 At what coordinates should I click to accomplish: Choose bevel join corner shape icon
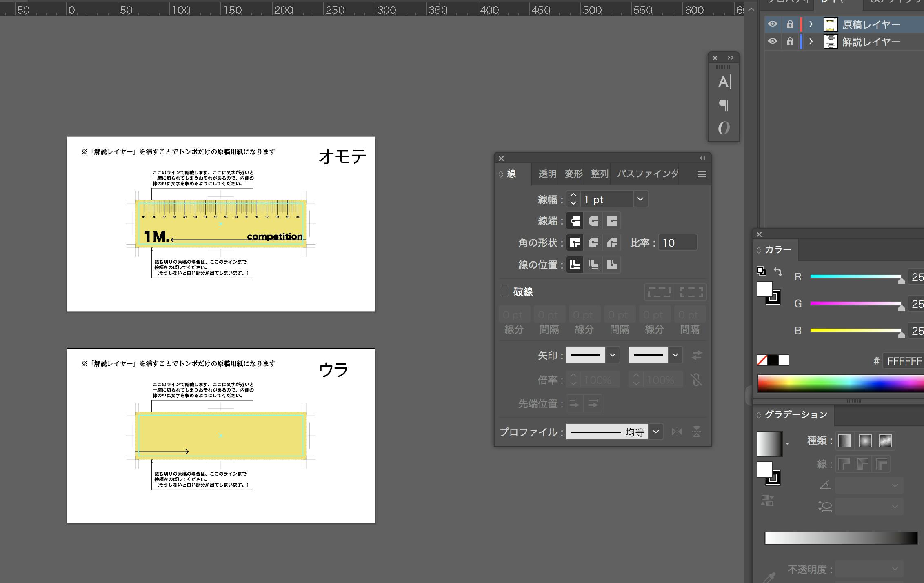pos(612,243)
